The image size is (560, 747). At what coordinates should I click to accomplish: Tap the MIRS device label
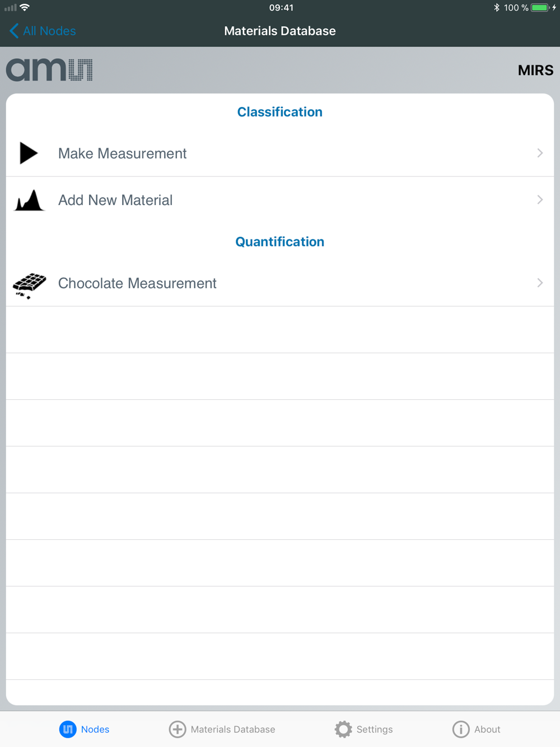[x=535, y=70]
